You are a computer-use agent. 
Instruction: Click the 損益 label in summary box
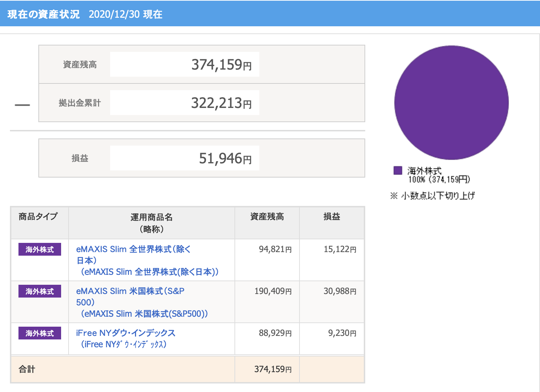(80, 158)
